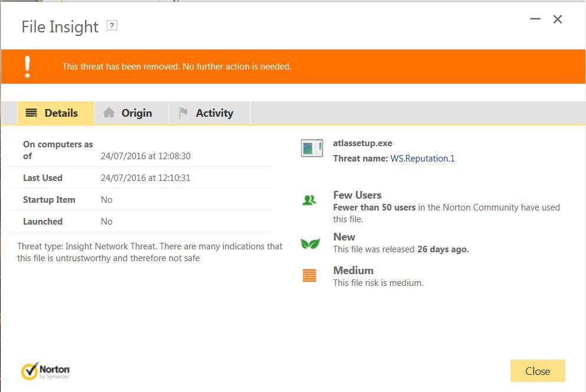Click the atlassetup.exe file icon
This screenshot has height=392, width=586.
tap(312, 148)
